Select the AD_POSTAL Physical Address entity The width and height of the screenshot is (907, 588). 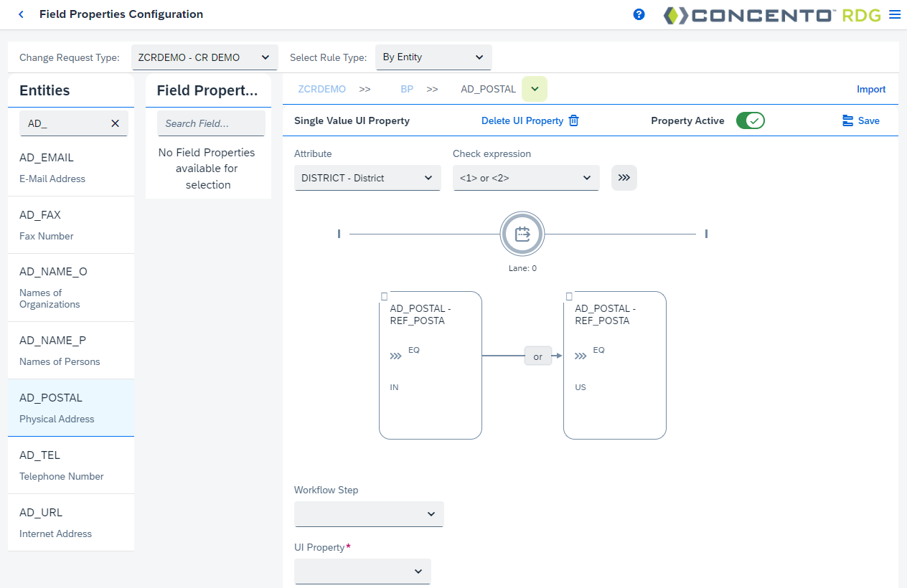[x=71, y=408]
